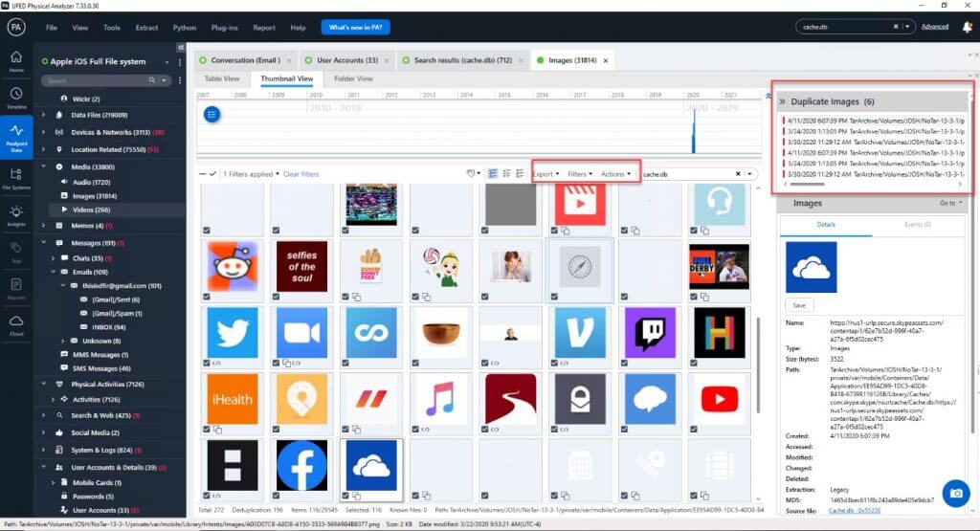This screenshot has width=980, height=531.
Task: Switch to Folder View tab
Action: click(x=353, y=78)
